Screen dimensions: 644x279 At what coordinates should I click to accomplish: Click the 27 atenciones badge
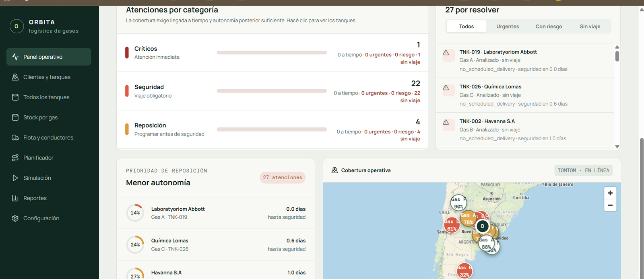pyautogui.click(x=283, y=177)
